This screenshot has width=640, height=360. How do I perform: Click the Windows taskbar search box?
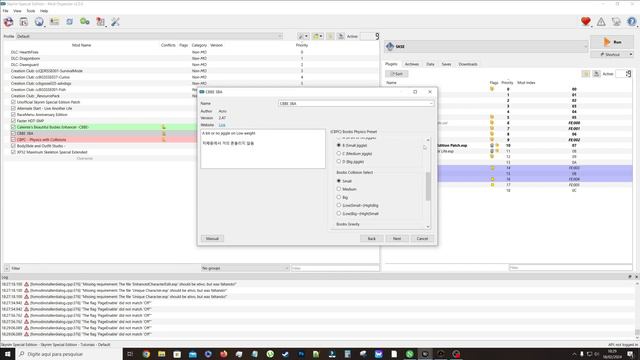click(69, 354)
